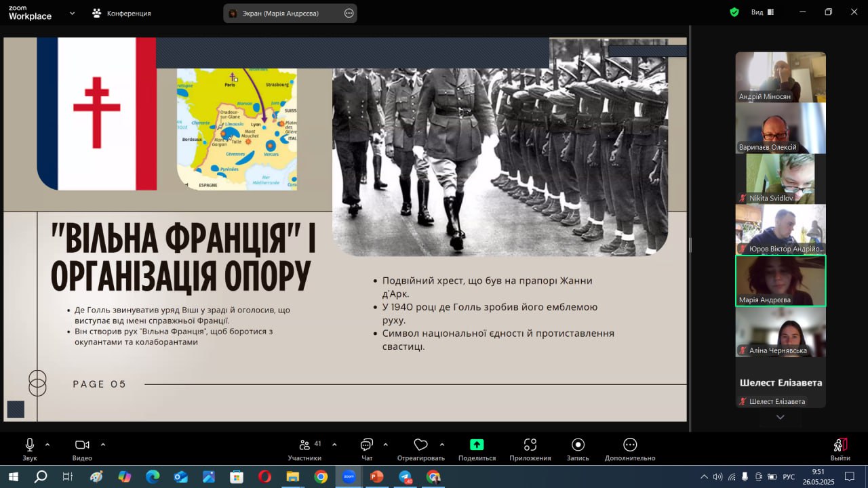Open the Windows notification center
The height and width of the screenshot is (488, 868).
coord(850,476)
